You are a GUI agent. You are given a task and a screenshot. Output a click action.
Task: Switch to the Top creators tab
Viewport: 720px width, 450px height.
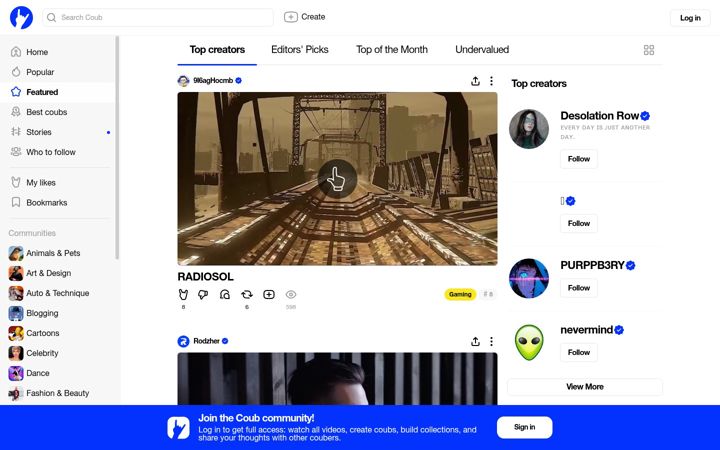(217, 50)
